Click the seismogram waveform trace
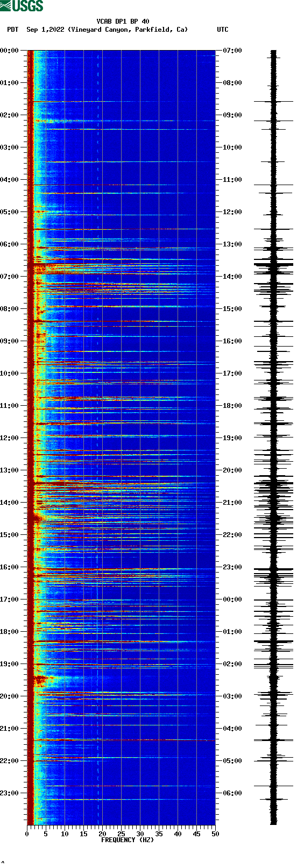297x868 pixels. coord(273,437)
